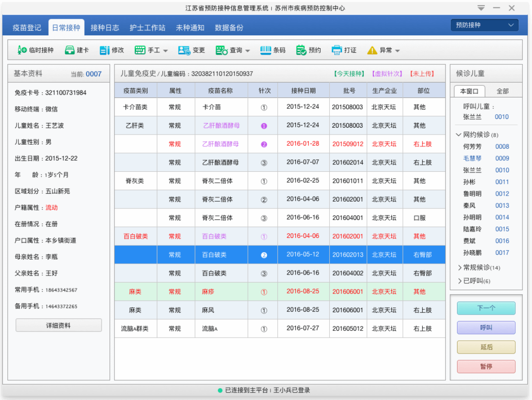The width and height of the screenshot is (532, 400).
Task: Click the 详细资料 button
Action: [59, 326]
